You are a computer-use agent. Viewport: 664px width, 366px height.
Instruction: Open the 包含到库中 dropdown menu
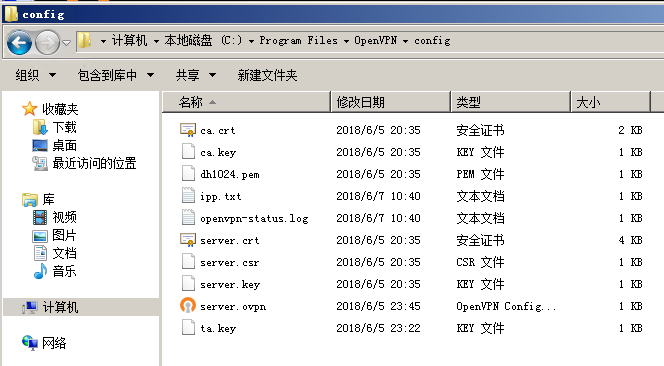coord(116,75)
